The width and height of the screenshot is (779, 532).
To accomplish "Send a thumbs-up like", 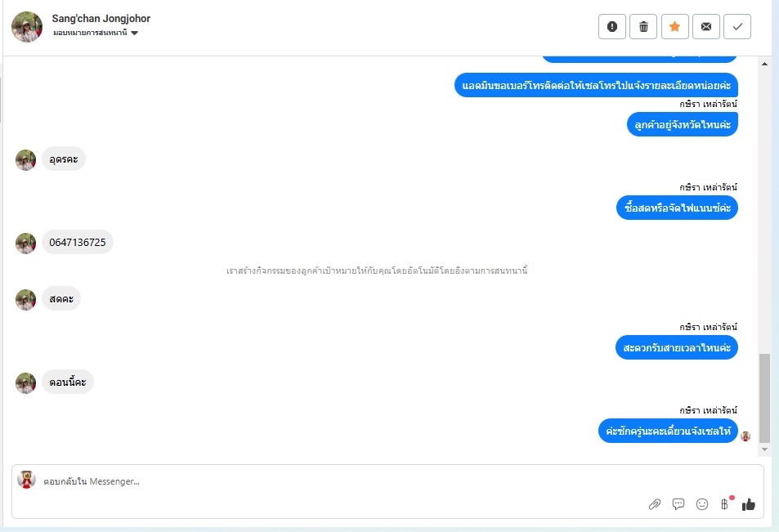I will (x=748, y=505).
